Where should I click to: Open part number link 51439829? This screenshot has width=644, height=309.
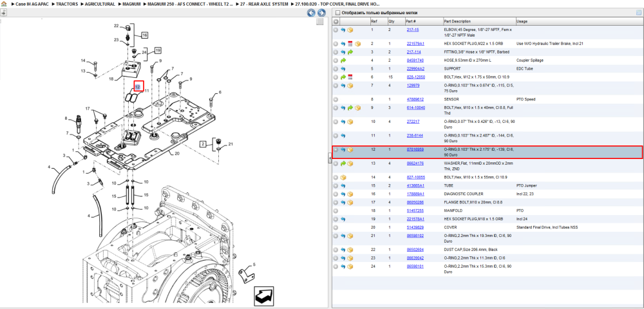point(415,227)
